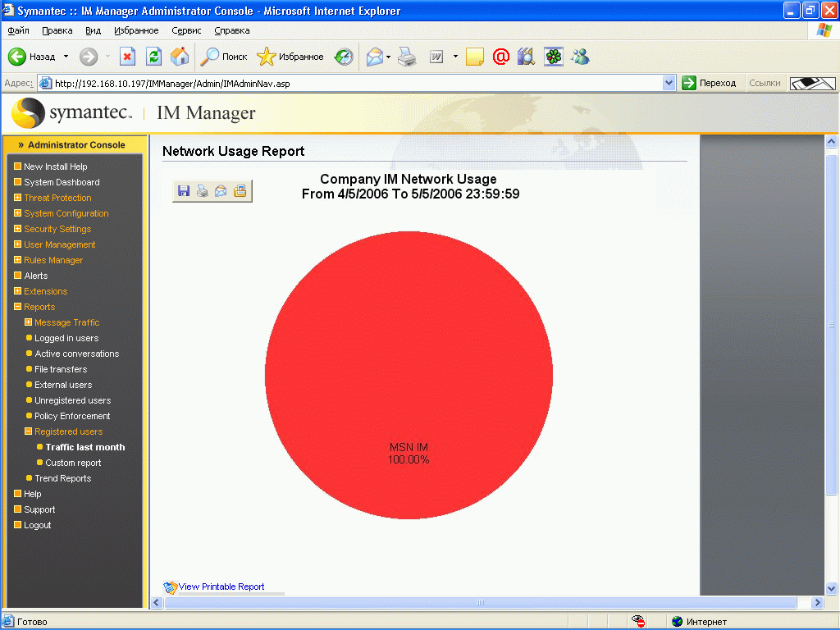Image resolution: width=840 pixels, height=630 pixels.
Task: Click the browser Forward arrow button
Action: click(x=89, y=57)
